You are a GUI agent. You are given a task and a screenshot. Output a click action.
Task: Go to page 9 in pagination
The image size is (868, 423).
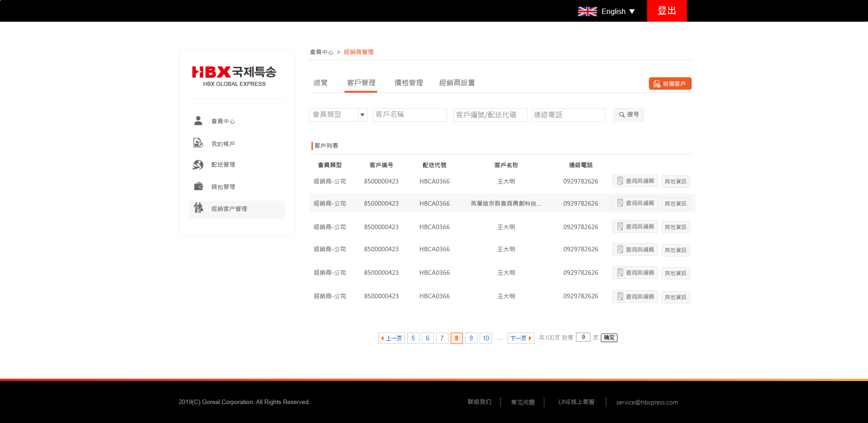click(x=471, y=338)
